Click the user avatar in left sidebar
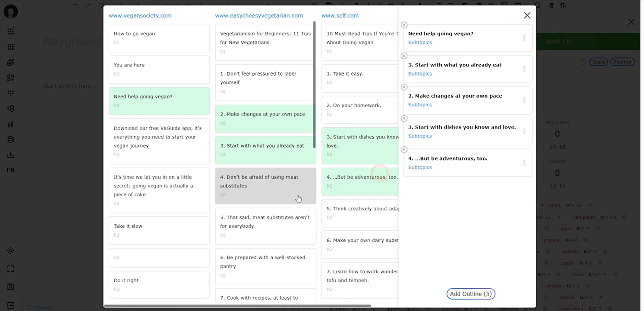 [11, 11]
